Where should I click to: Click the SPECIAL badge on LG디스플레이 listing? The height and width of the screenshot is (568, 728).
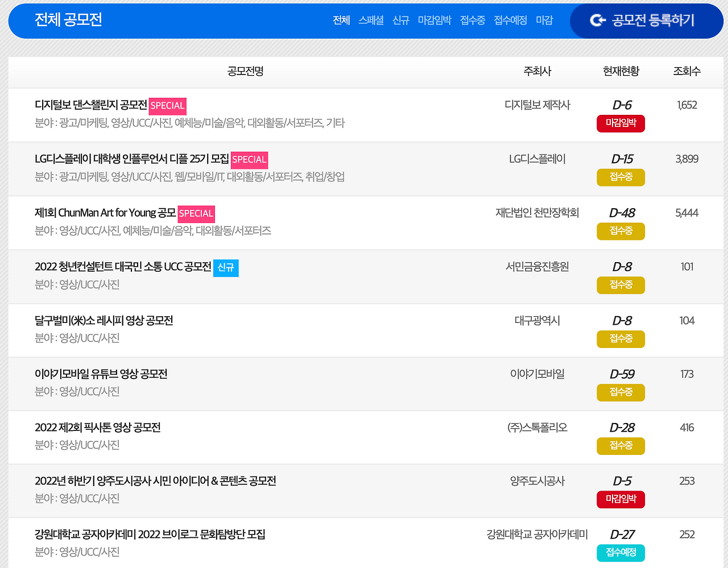[249, 160]
